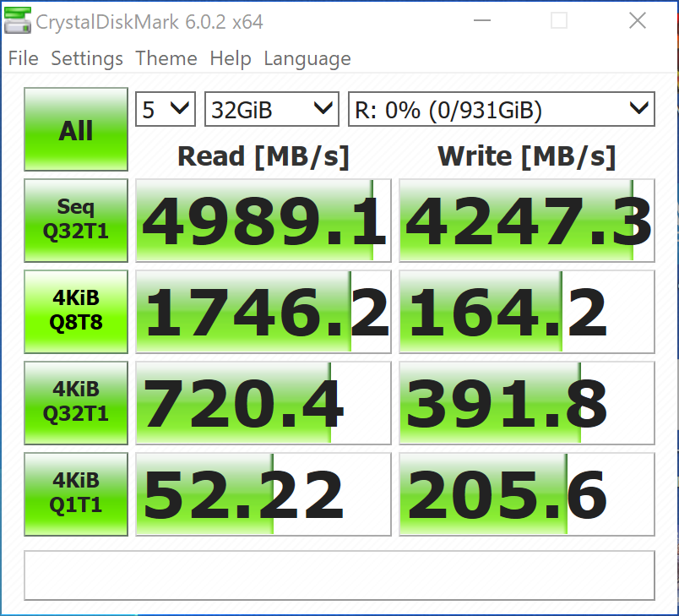Click the 4KiB Q8T8 read result 1746.2
The height and width of the screenshot is (616, 679).
[x=263, y=312]
